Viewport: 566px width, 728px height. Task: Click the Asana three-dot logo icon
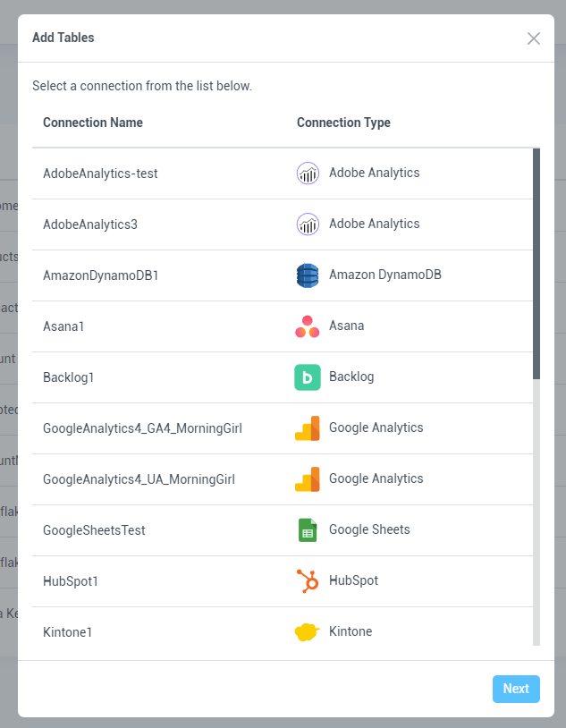tap(308, 326)
